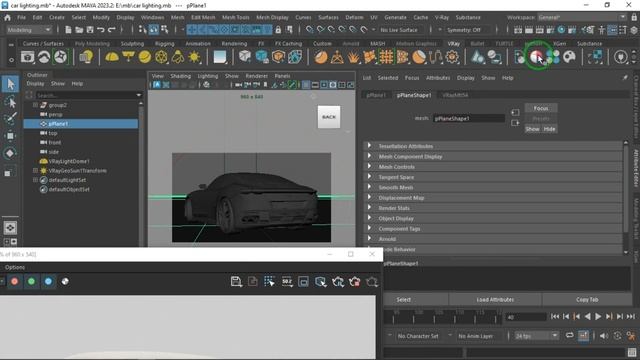
Task: Toggle alpha channel circle in frame buffer
Action: (x=65, y=281)
